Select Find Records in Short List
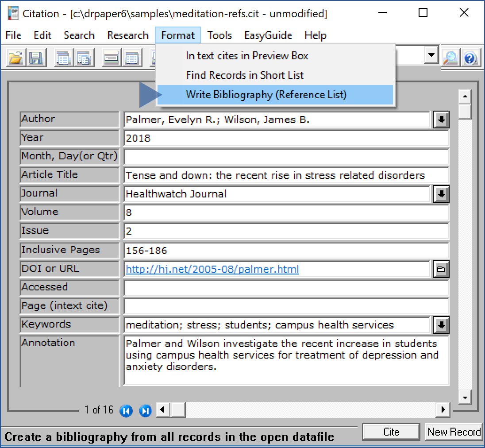This screenshot has width=485, height=448. coord(245,75)
